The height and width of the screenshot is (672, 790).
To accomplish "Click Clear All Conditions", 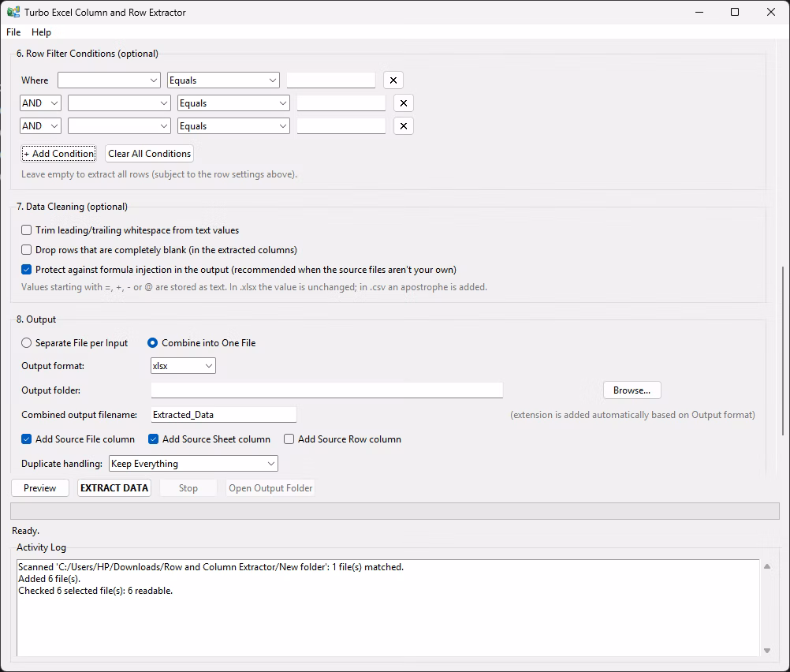I will click(149, 154).
